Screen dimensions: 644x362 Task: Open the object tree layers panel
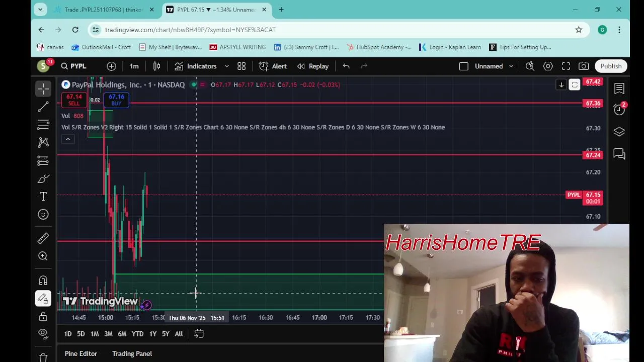619,132
